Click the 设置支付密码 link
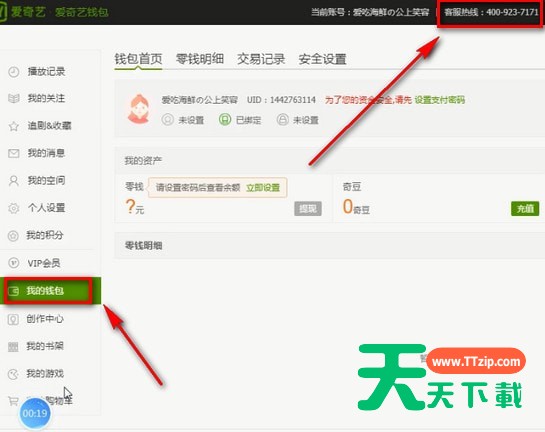 (x=439, y=100)
